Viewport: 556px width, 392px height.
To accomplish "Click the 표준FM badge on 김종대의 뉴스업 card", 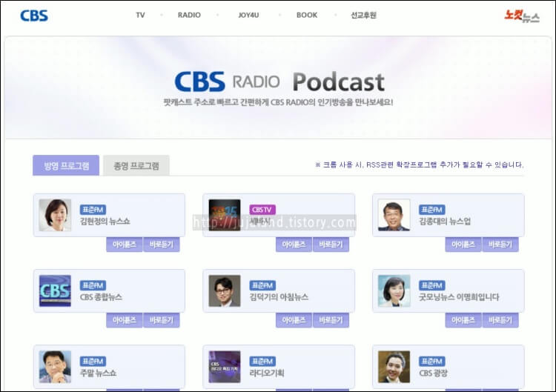I will pos(432,210).
